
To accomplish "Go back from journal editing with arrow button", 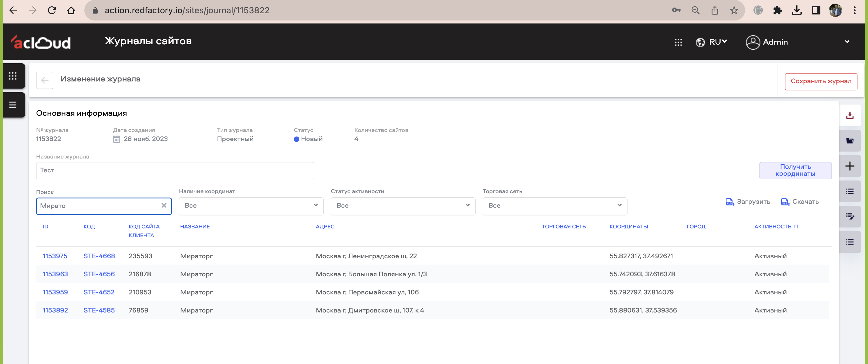I will pyautogui.click(x=45, y=80).
